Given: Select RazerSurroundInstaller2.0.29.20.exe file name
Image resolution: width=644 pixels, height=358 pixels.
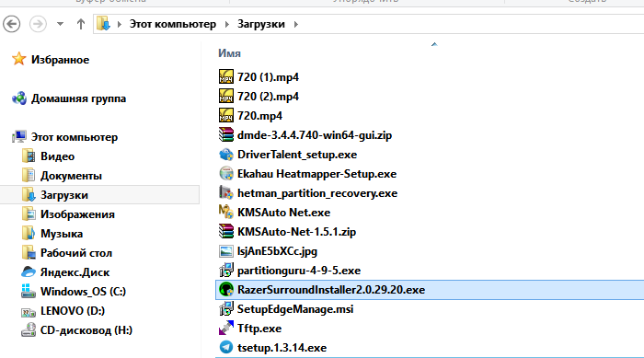Looking at the screenshot, I should (x=331, y=290).
